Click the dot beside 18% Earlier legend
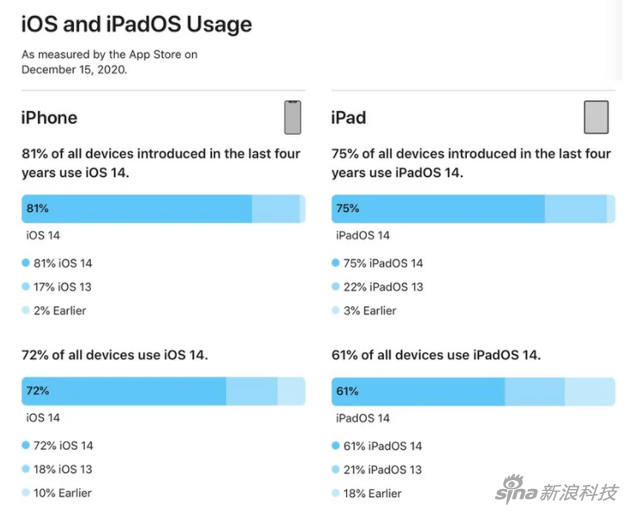This screenshot has width=630, height=514. pyautogui.click(x=336, y=493)
